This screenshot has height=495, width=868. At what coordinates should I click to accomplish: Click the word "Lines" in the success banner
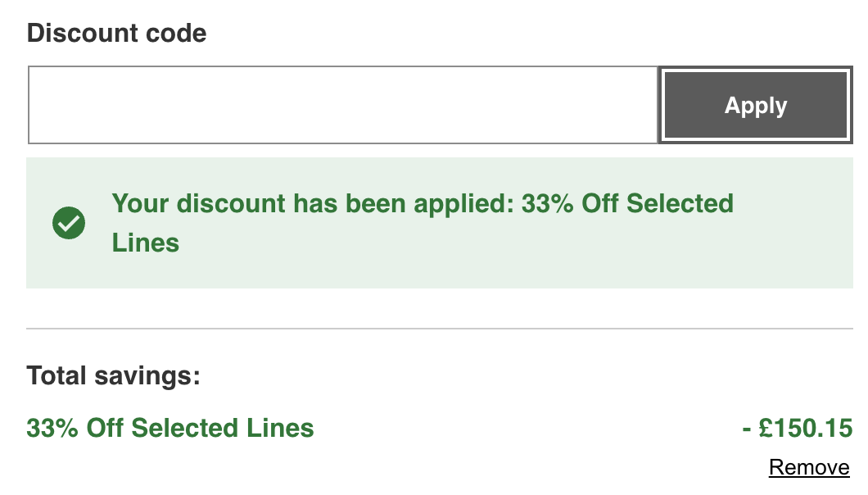click(x=146, y=243)
